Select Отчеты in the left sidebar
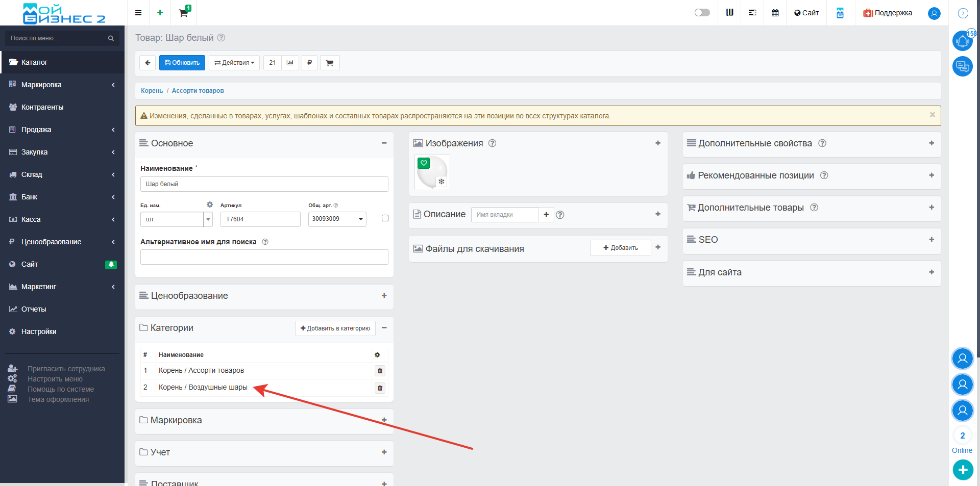Image resolution: width=980 pixels, height=486 pixels. coord(34,309)
